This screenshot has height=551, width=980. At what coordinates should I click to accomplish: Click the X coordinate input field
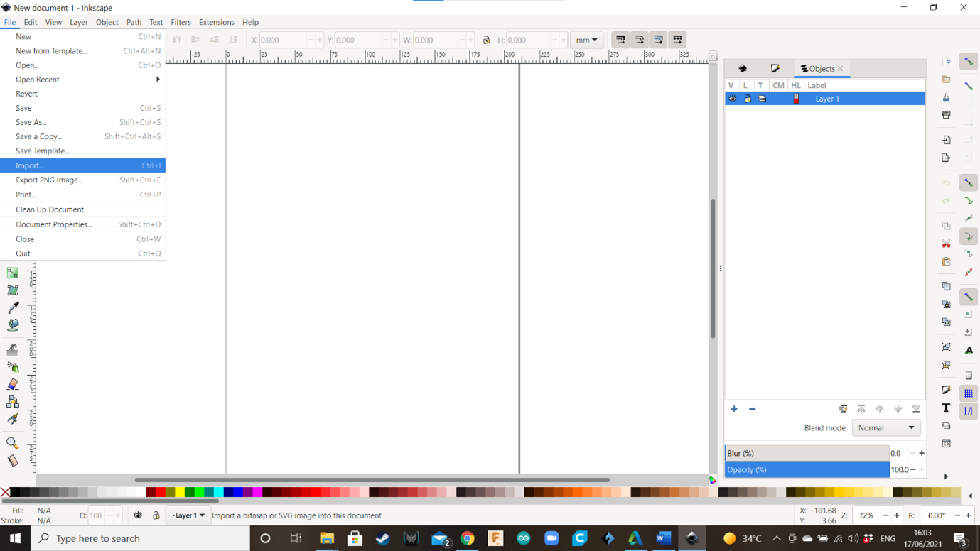click(x=283, y=40)
